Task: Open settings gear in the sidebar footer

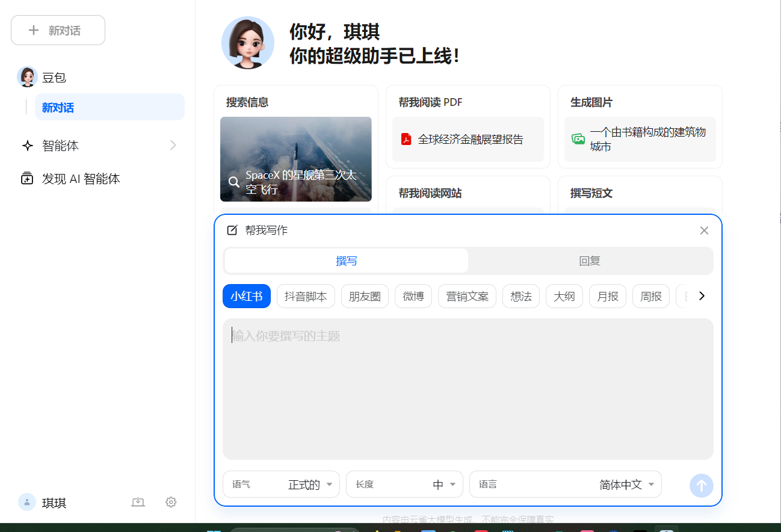Action: point(171,502)
